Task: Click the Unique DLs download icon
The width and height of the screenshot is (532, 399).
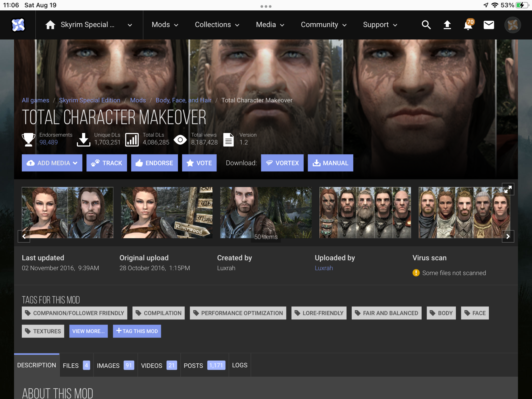Action: (84, 139)
